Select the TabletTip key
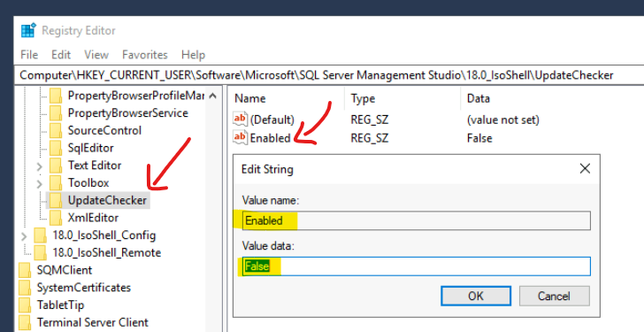 (x=60, y=305)
